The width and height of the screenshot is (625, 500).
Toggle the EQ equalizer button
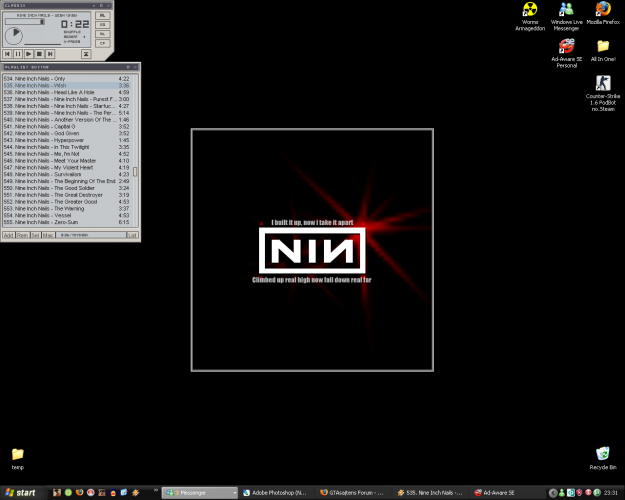(103, 25)
